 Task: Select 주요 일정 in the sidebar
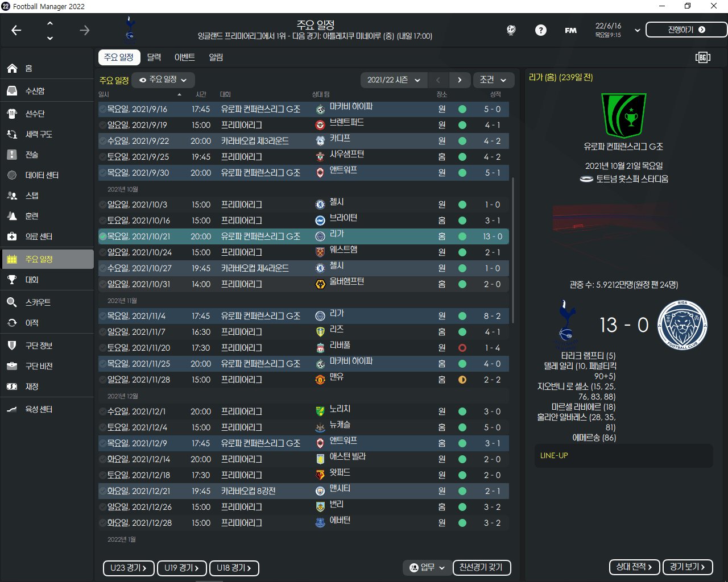click(47, 259)
